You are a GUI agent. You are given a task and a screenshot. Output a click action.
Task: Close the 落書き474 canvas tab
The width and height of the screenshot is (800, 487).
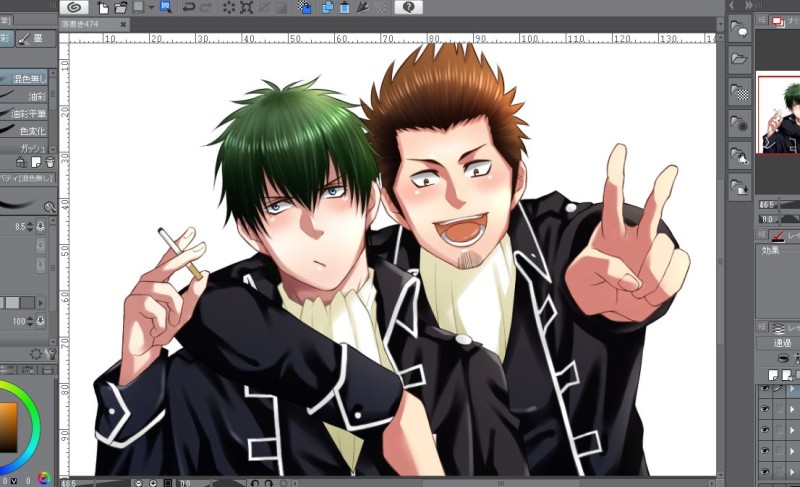[x=123, y=24]
